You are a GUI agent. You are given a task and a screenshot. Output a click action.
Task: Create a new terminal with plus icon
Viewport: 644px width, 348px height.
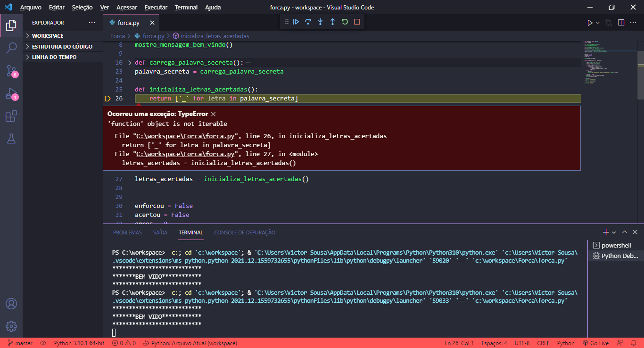pyautogui.click(x=606, y=232)
